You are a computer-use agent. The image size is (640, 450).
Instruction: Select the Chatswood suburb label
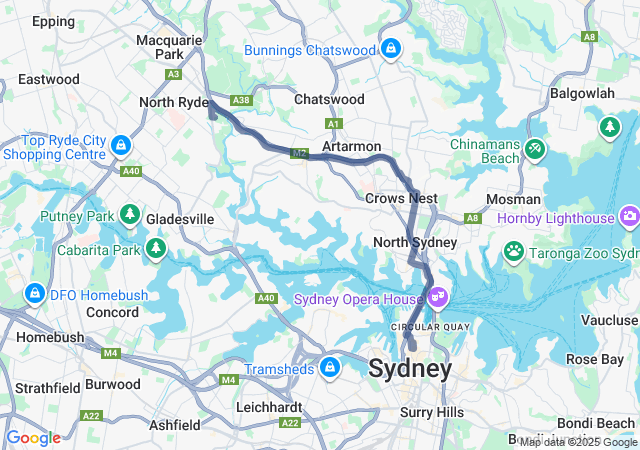point(329,99)
